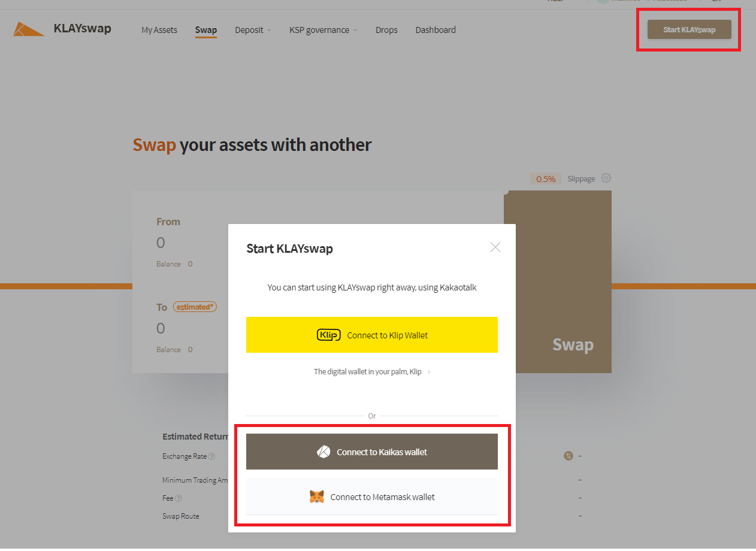
Task: Click the 'Swap your assets with another' heading
Action: [x=252, y=145]
